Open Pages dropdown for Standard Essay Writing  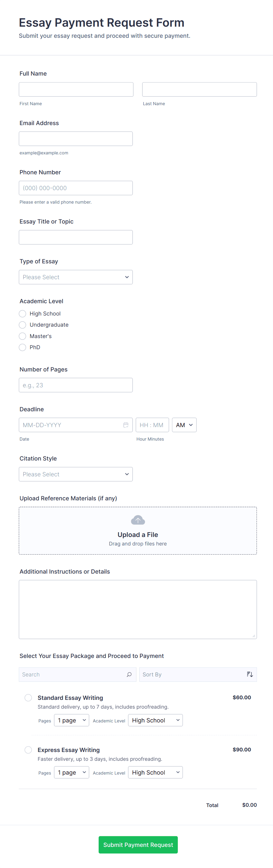pos(72,720)
